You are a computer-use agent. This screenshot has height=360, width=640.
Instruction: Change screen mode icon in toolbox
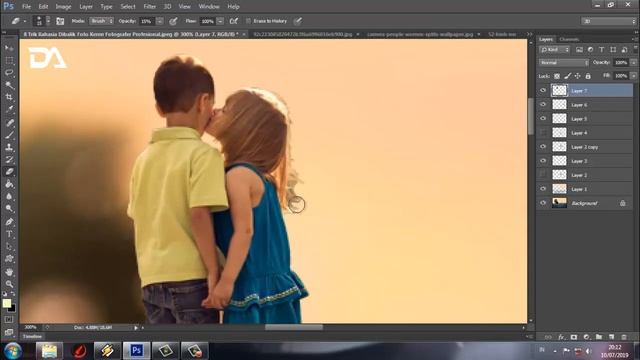[9, 332]
